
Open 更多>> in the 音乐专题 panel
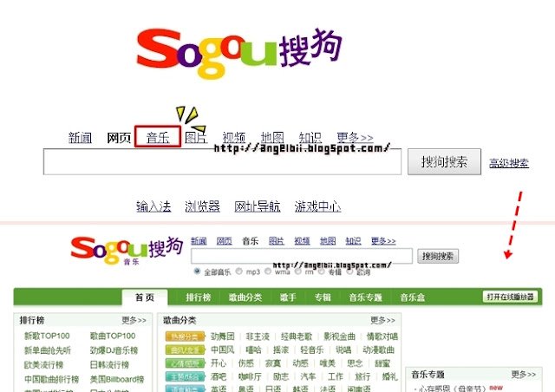[x=524, y=375]
